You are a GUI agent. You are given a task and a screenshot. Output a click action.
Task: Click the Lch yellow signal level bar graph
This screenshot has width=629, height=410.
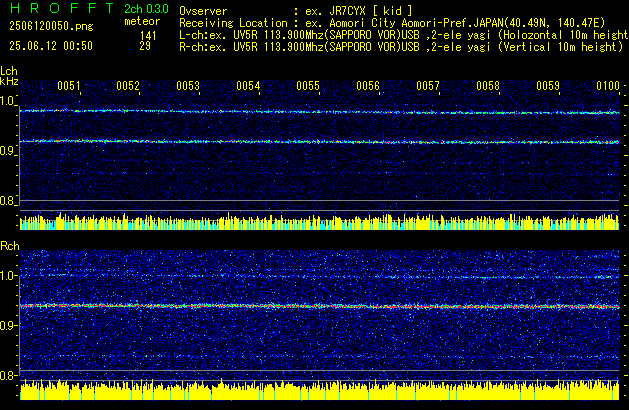tap(319, 221)
